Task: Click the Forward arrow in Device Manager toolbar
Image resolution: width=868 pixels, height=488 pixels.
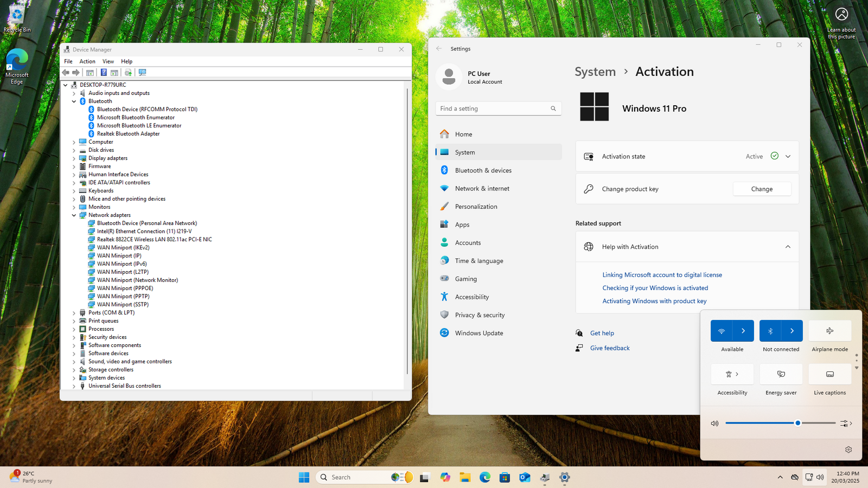Action: pyautogui.click(x=76, y=73)
